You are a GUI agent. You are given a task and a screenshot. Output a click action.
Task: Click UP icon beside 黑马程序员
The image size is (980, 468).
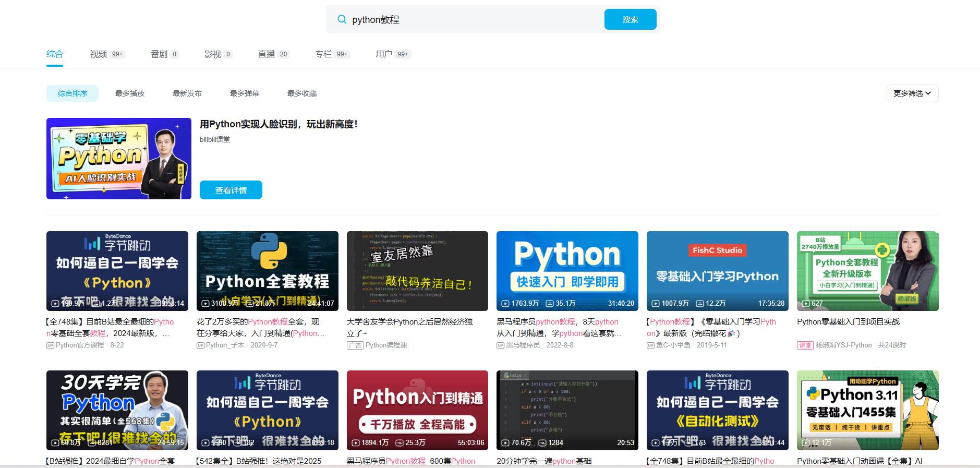[x=501, y=345]
